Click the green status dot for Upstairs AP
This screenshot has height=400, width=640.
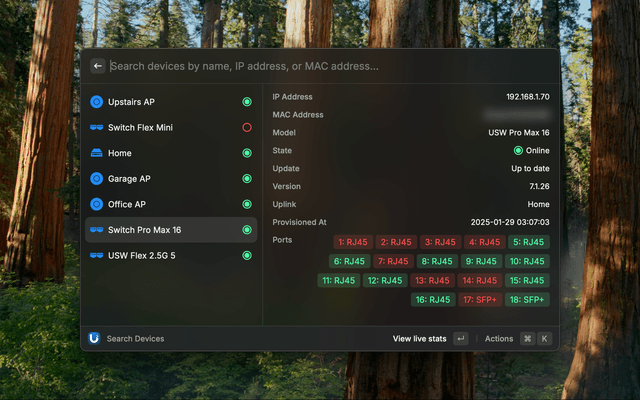pyautogui.click(x=247, y=102)
